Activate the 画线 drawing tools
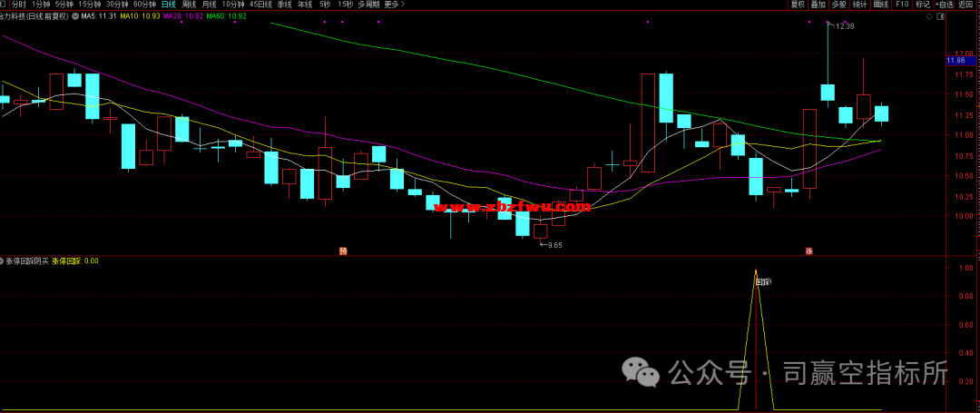The height and width of the screenshot is (413, 980). click(x=881, y=4)
